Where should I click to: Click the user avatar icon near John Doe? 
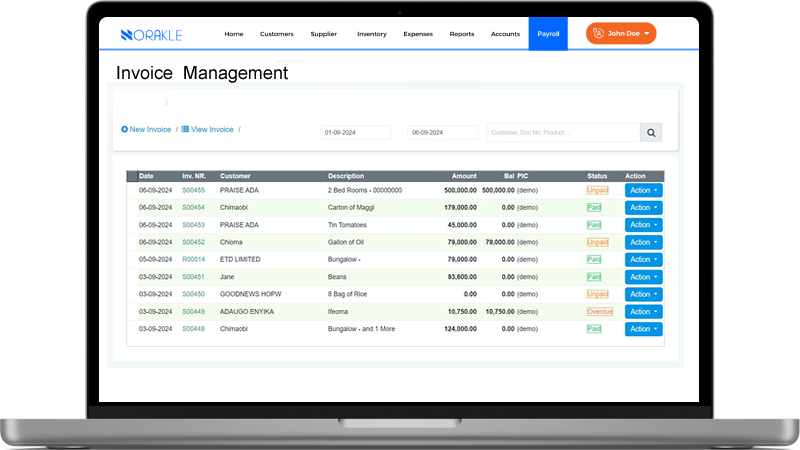pyautogui.click(x=598, y=34)
